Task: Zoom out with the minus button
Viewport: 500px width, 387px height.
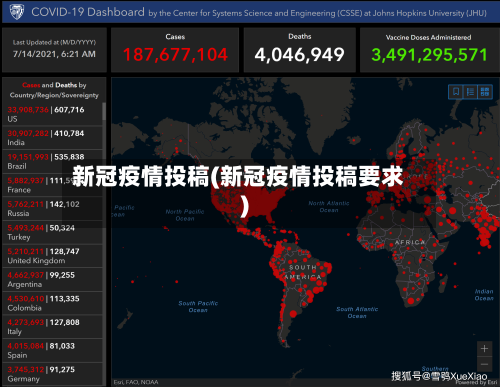Action: coord(484,364)
